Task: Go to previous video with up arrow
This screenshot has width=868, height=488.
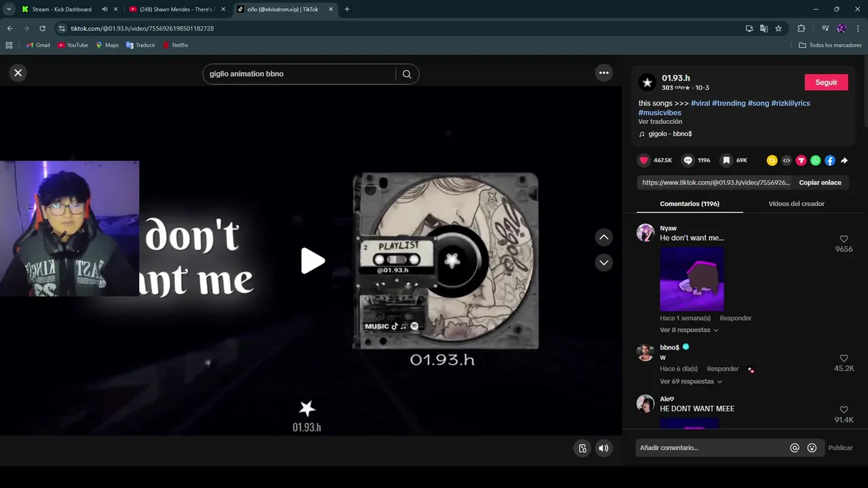Action: (604, 237)
